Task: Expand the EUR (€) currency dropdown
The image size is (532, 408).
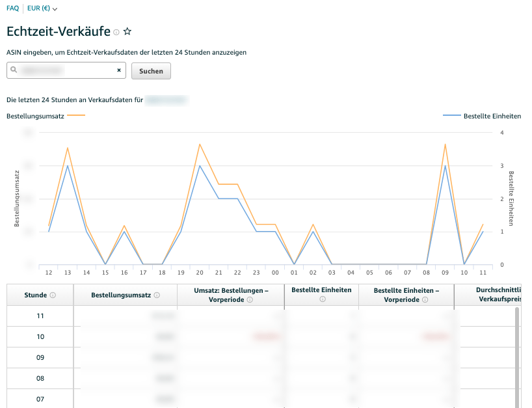Action: click(x=42, y=9)
